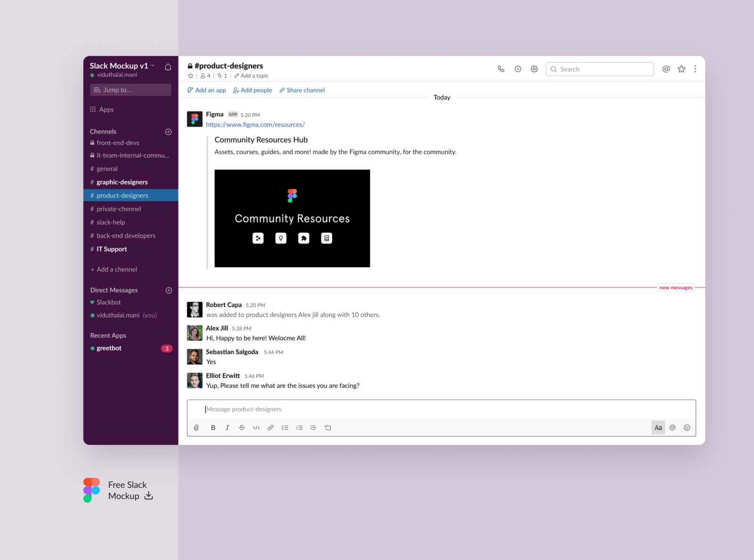Open mentions and reactions with the @ icon
Viewport: 754px width, 560px height.
666,69
